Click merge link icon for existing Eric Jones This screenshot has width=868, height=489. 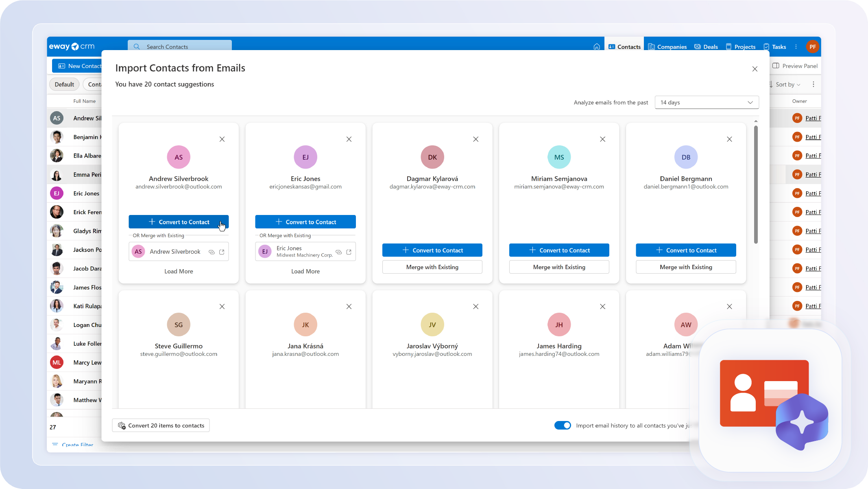338,252
